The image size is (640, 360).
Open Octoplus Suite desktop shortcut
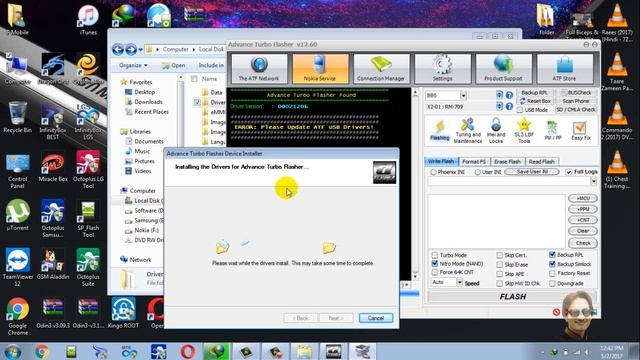point(88,267)
